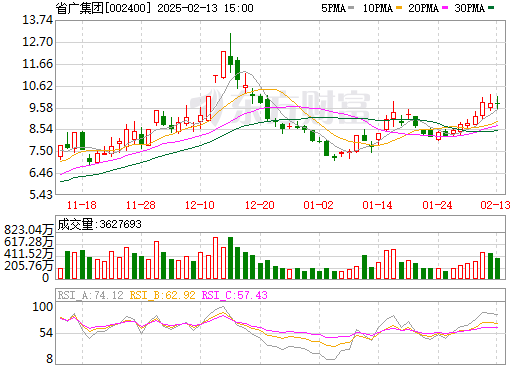This screenshot has width=520, height=365.
Task: Click the RSI_C:57.43 indicator label
Action: click(235, 295)
